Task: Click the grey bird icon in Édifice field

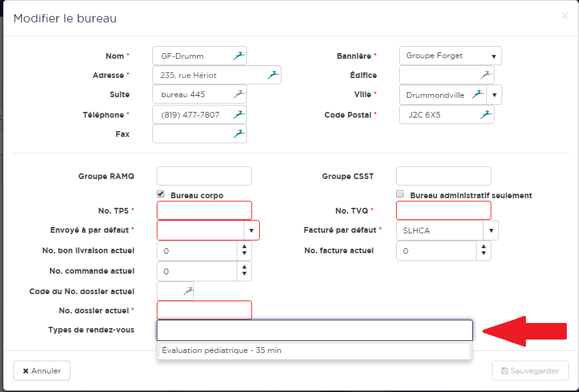Action: 486,75
